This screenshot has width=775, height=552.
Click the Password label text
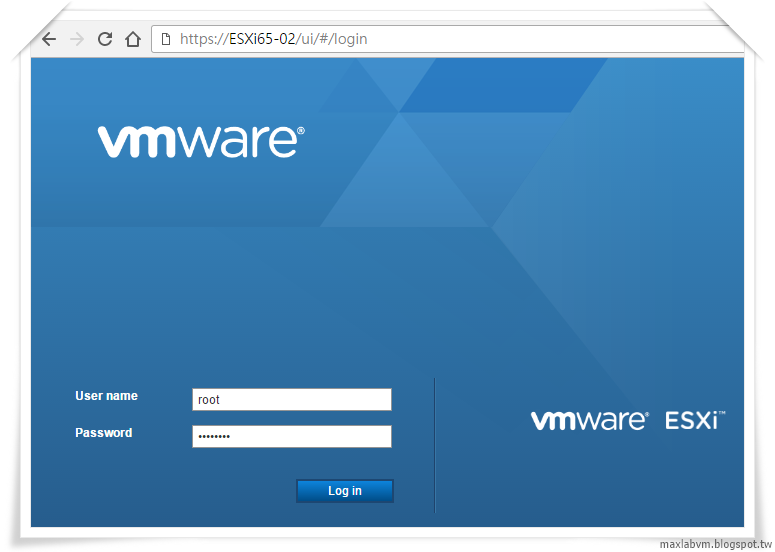[x=104, y=433]
